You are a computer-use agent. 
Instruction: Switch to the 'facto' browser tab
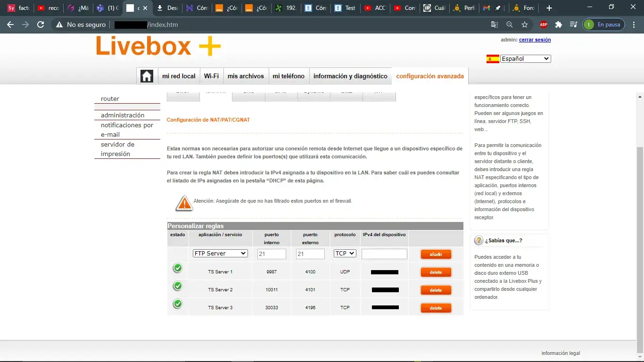[x=18, y=8]
